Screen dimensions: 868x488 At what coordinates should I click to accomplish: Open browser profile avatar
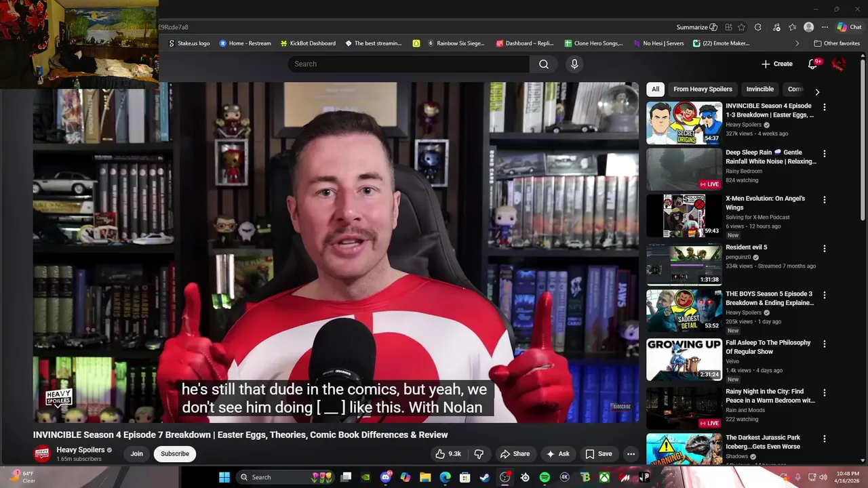pos(808,27)
